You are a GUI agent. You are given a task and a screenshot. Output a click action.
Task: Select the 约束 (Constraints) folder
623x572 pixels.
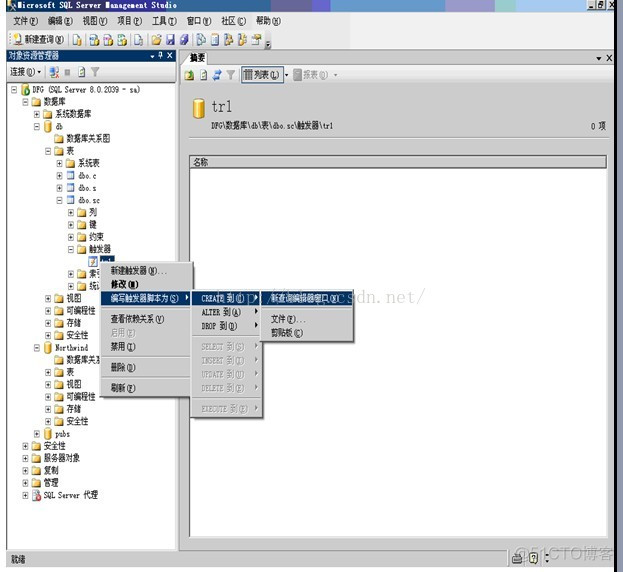click(91, 237)
